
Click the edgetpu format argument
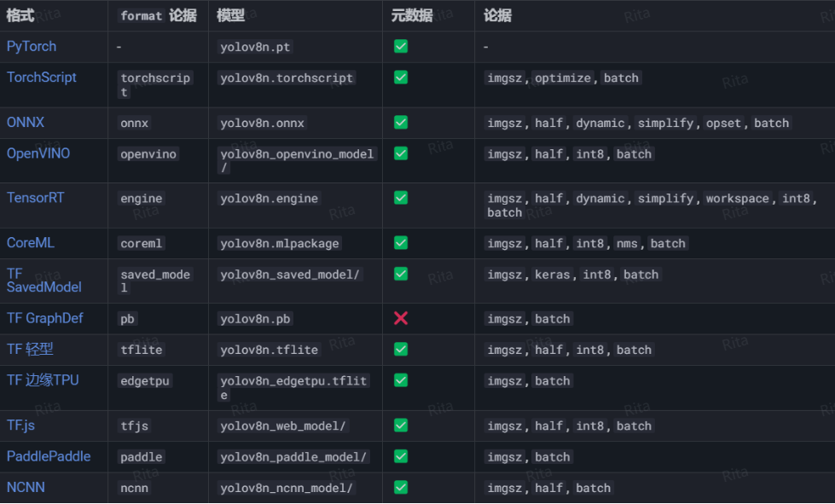pyautogui.click(x=145, y=380)
